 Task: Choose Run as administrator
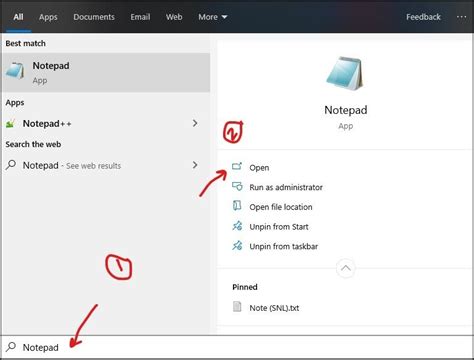click(x=286, y=187)
